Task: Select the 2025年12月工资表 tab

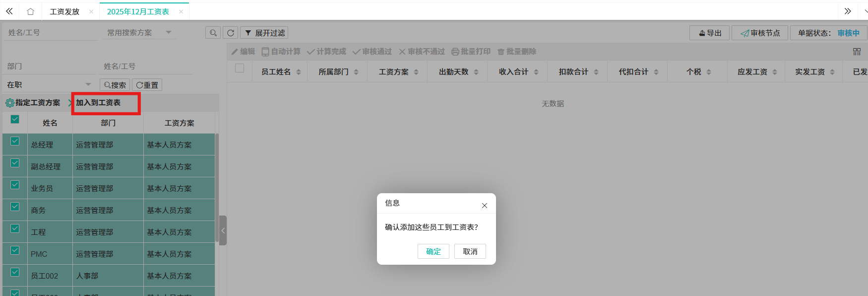Action: pyautogui.click(x=138, y=11)
